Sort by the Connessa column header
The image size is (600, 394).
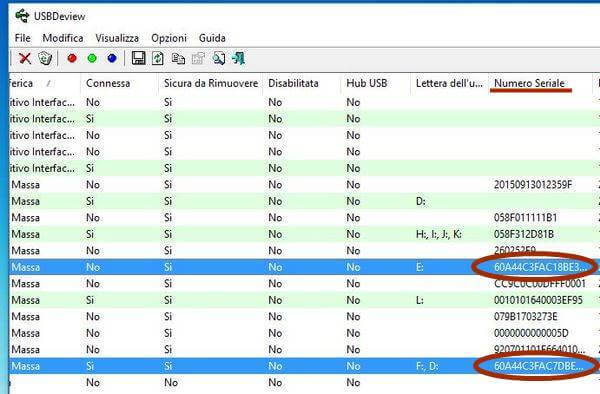pos(119,83)
